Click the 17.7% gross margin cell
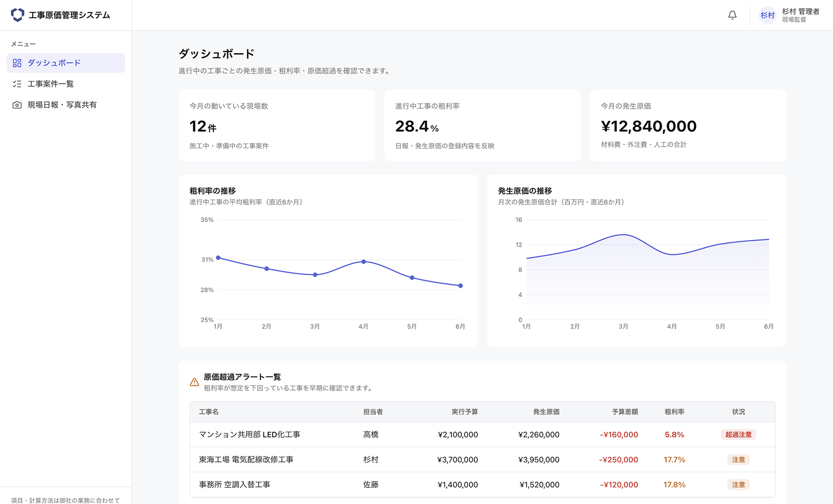This screenshot has height=504, width=833. (x=674, y=459)
